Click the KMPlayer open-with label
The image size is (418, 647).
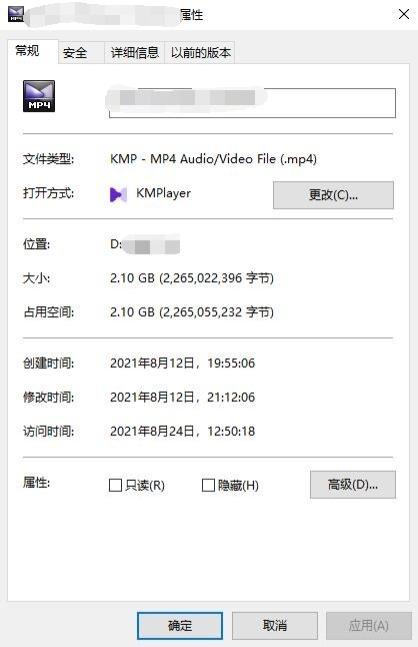click(163, 193)
